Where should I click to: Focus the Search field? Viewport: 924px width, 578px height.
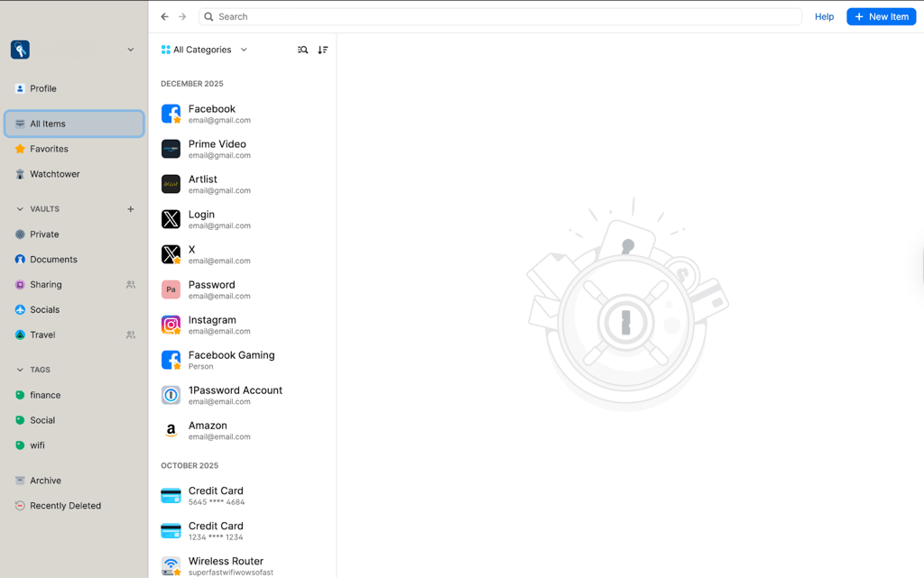pyautogui.click(x=500, y=16)
